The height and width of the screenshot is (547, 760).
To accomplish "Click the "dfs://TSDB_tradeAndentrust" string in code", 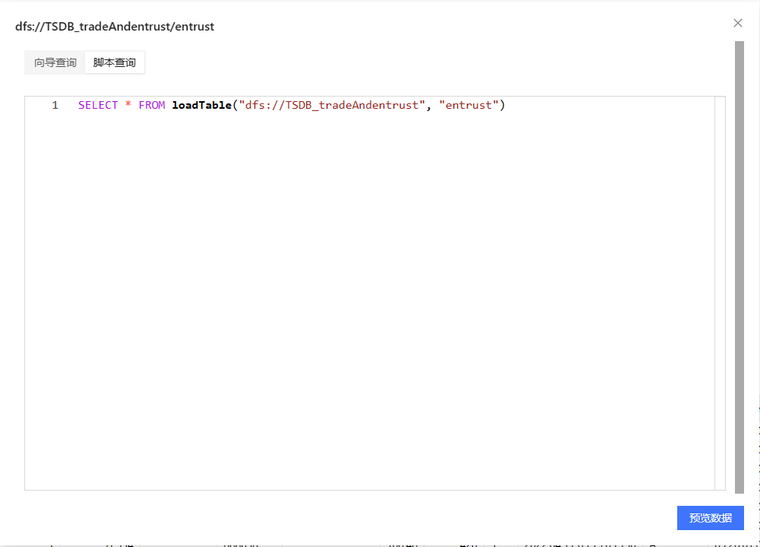I will [x=332, y=105].
